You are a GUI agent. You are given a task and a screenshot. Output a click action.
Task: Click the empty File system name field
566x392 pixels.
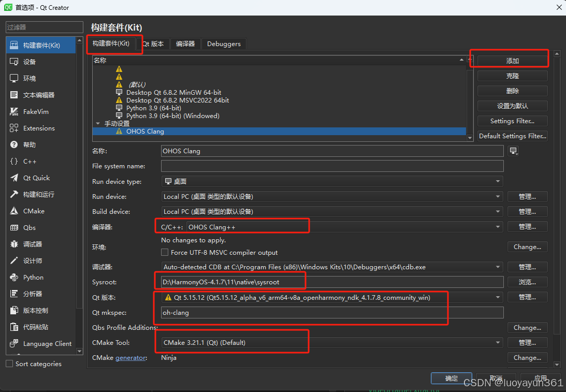coord(332,166)
